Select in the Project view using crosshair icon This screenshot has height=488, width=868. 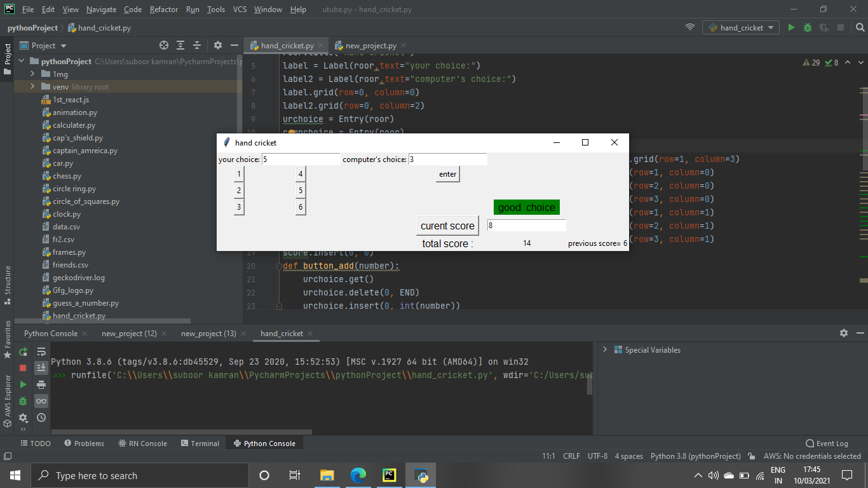coord(163,45)
